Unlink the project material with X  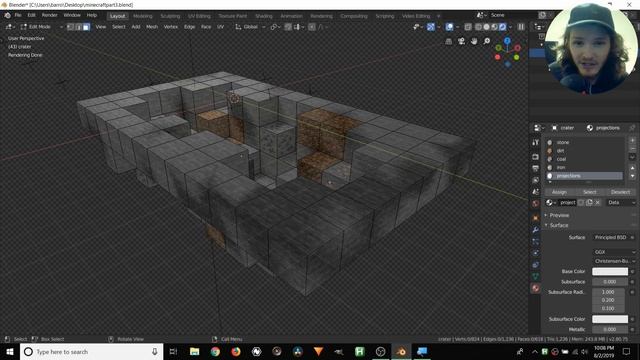(598, 202)
